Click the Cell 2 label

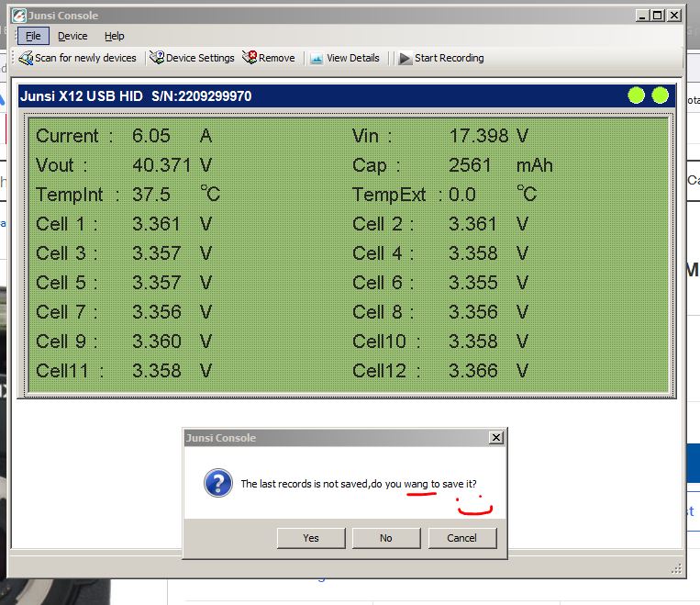383,224
